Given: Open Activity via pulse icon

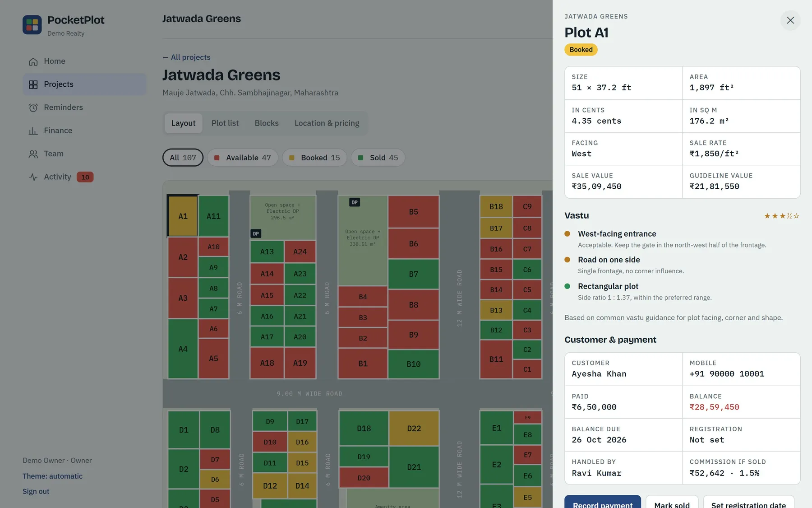Looking at the screenshot, I should pyautogui.click(x=33, y=177).
